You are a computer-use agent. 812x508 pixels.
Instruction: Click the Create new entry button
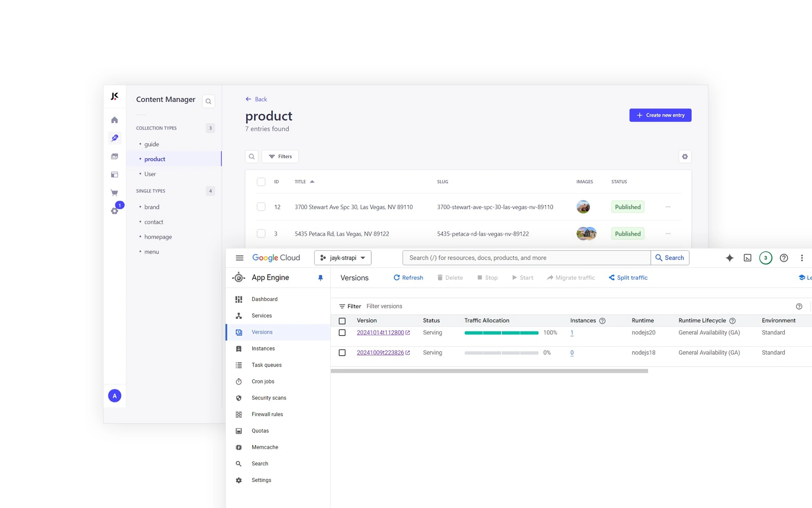[x=660, y=115]
